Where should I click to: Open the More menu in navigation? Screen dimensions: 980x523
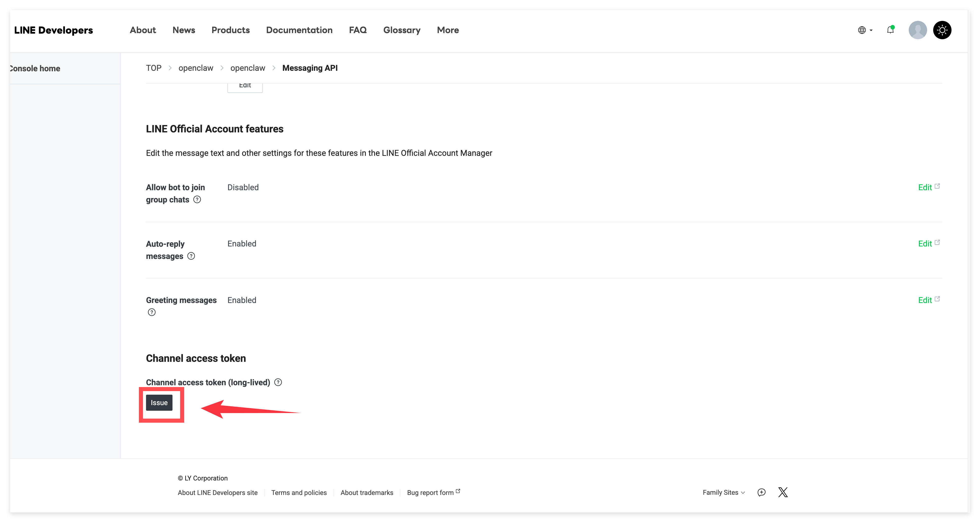(x=448, y=30)
